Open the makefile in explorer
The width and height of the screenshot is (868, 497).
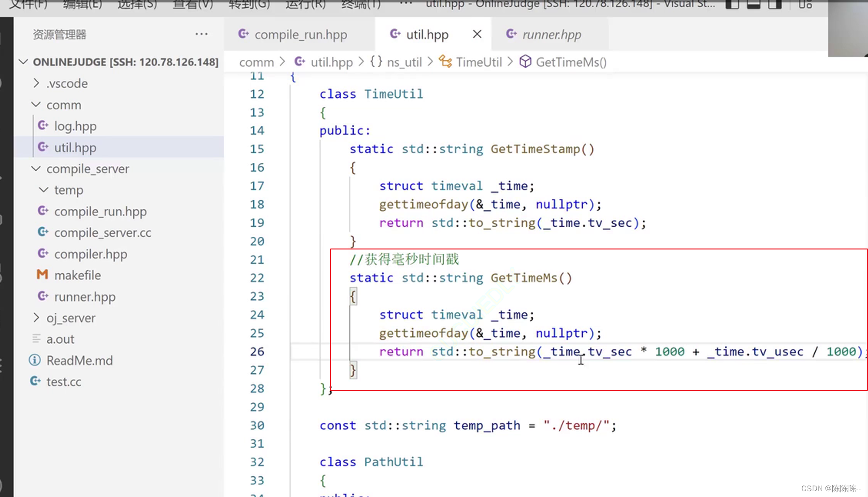[x=77, y=275]
